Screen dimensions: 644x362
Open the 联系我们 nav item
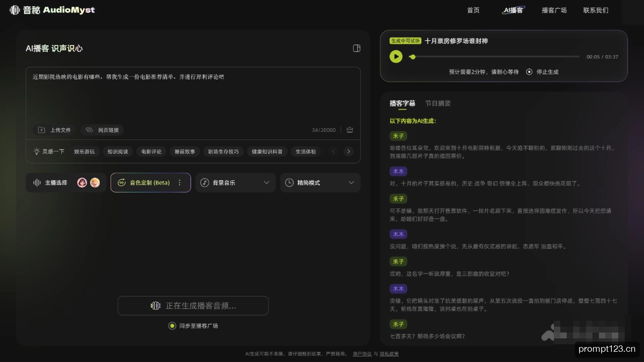(x=596, y=10)
